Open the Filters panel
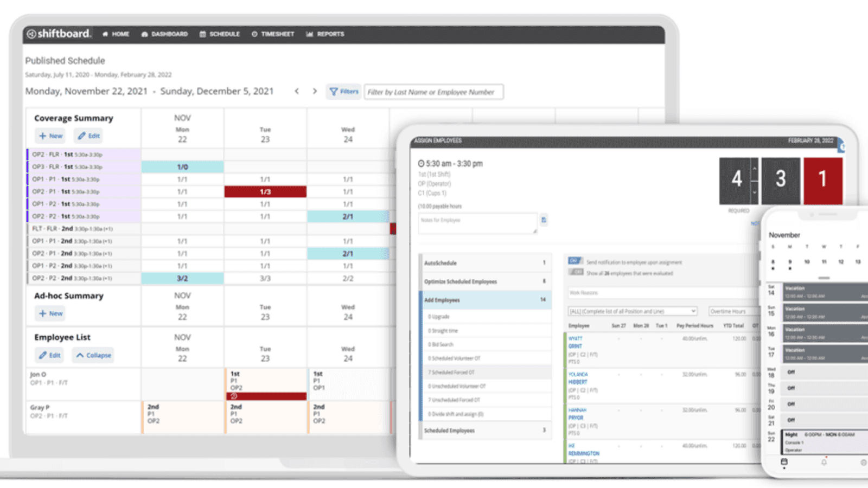 click(343, 92)
